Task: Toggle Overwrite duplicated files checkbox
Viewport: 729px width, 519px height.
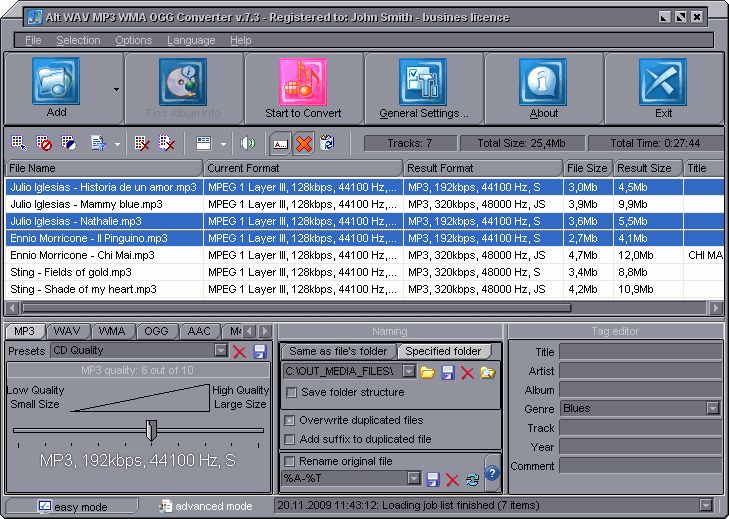Action: 291,420
